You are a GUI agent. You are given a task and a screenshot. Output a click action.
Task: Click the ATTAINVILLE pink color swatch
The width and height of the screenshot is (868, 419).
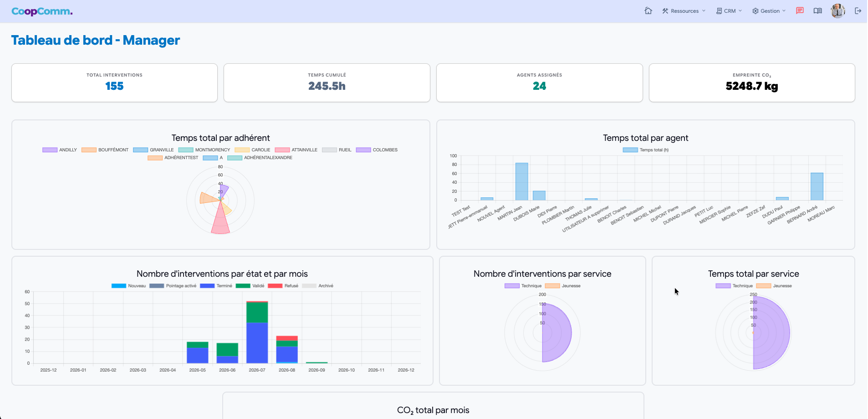coord(282,150)
